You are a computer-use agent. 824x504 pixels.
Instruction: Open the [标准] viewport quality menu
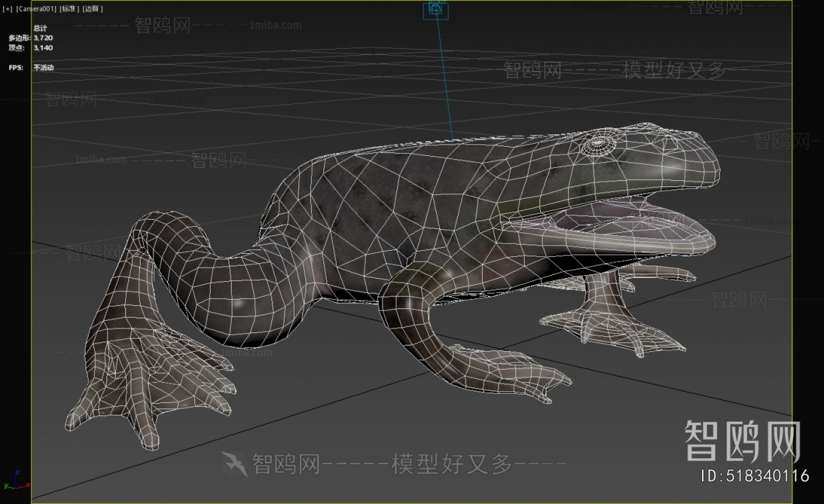tap(69, 9)
